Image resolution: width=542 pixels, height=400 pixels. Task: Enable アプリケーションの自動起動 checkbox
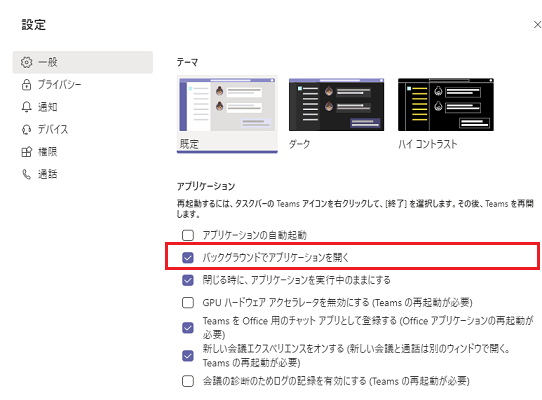(188, 235)
